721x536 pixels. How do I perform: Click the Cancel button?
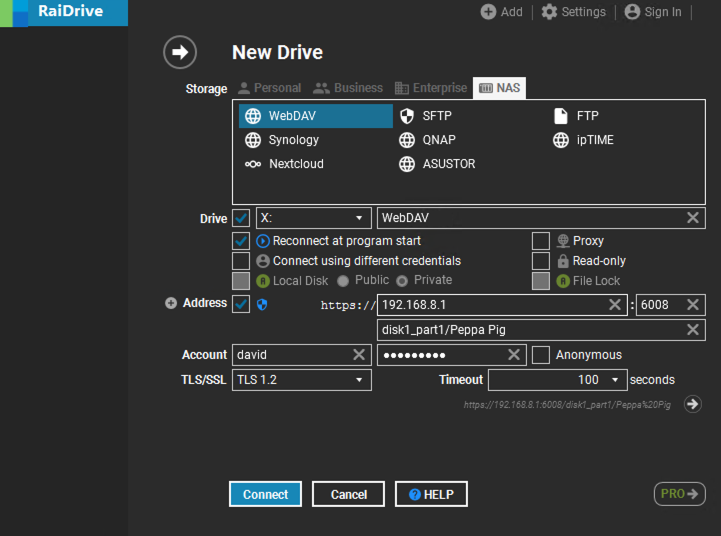click(x=349, y=494)
